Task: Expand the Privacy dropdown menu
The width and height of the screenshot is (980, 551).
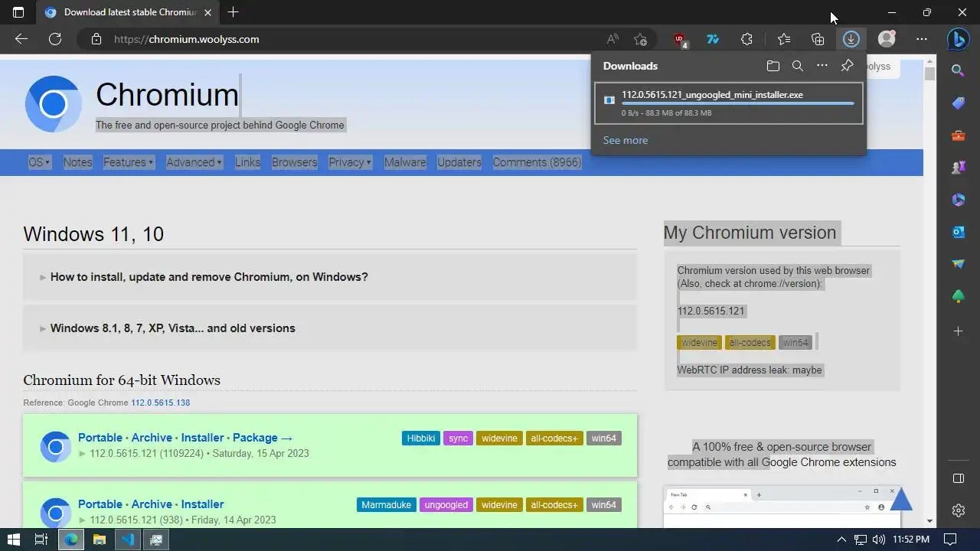Action: pyautogui.click(x=350, y=162)
